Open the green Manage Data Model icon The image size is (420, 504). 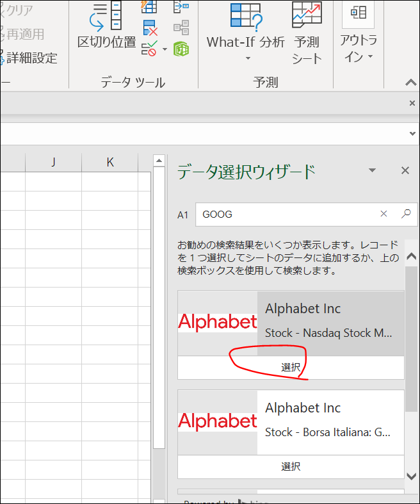(181, 49)
